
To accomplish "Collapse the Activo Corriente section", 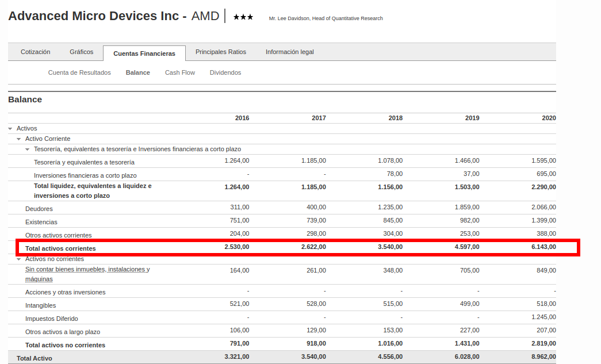I will [x=19, y=139].
